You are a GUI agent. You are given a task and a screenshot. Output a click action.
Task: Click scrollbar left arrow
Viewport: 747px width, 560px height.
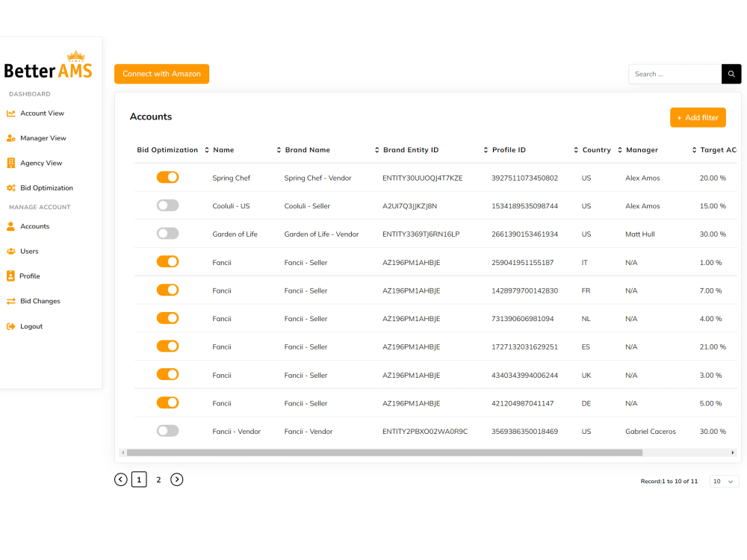point(123,452)
